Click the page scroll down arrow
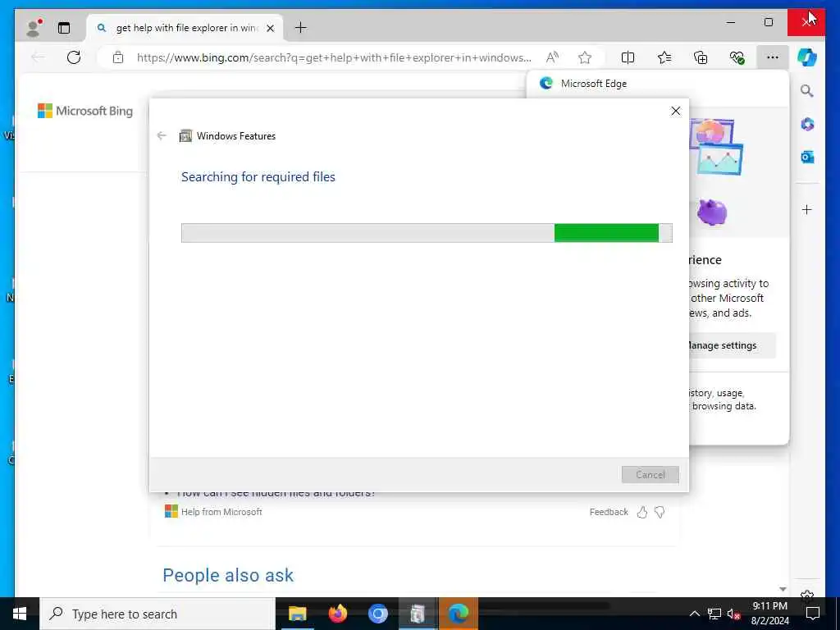Screen dimensions: 840x630 click(783, 589)
